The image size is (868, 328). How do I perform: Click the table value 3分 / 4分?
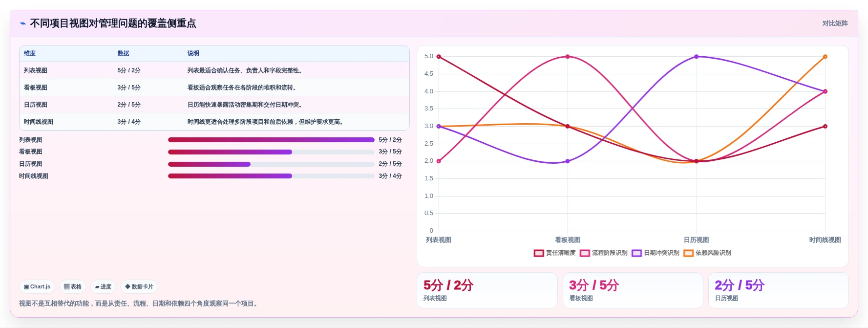(129, 122)
